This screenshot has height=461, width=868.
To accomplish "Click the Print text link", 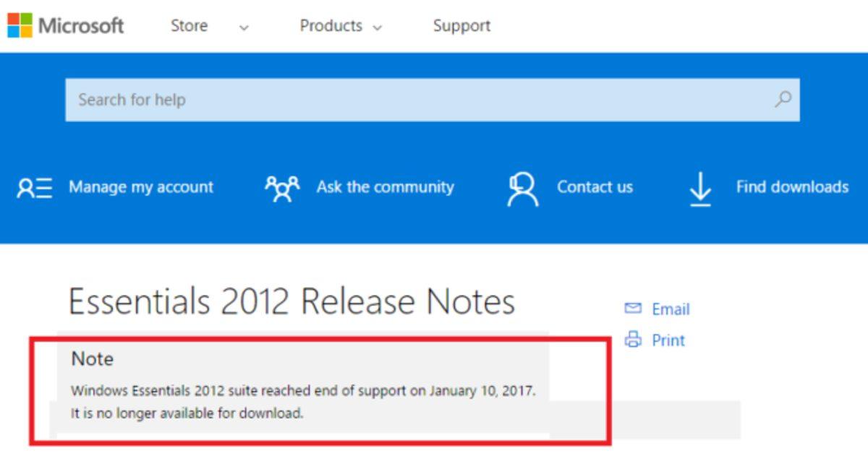I will pos(668,340).
